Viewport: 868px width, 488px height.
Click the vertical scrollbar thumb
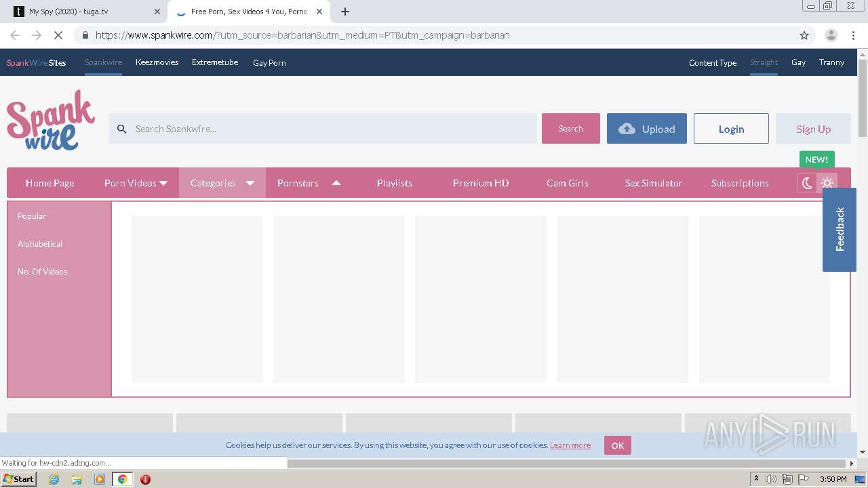pos(863,98)
